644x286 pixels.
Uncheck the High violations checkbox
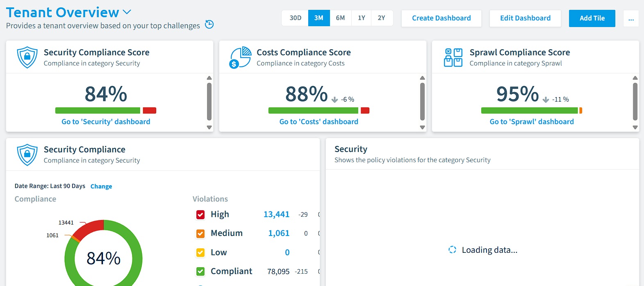point(200,215)
